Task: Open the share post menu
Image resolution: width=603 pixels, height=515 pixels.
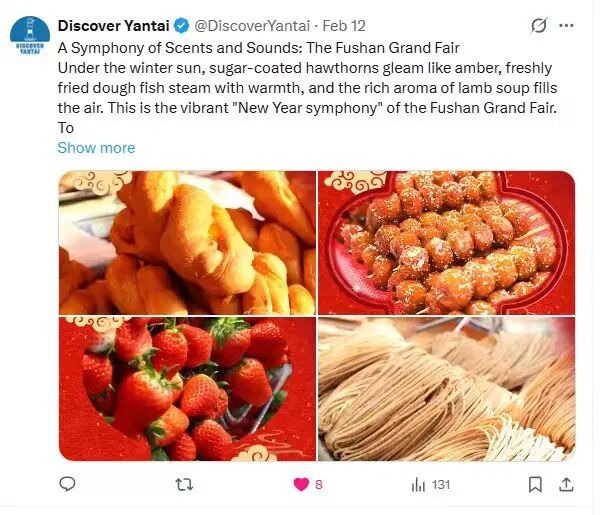Action: click(566, 484)
